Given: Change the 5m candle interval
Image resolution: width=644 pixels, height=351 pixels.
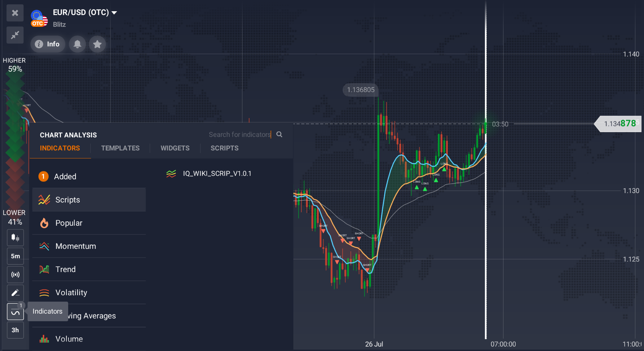Looking at the screenshot, I should coord(15,256).
